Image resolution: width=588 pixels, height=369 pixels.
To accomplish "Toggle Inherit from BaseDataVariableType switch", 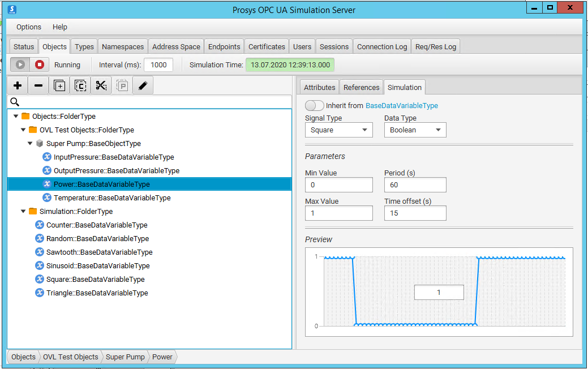I will [314, 105].
